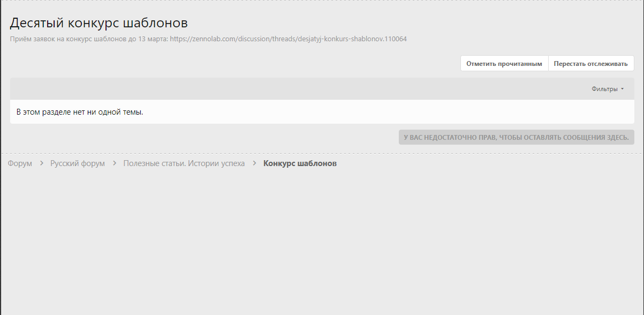This screenshot has width=644, height=315.
Task: Click the 'Отметить прочитанным' button
Action: click(504, 63)
